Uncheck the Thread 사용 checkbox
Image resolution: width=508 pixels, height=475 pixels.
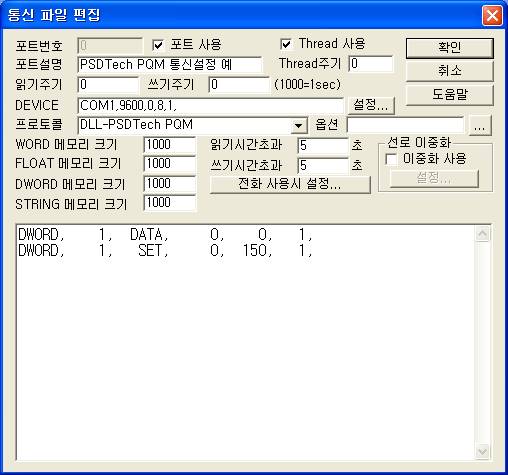pyautogui.click(x=286, y=44)
